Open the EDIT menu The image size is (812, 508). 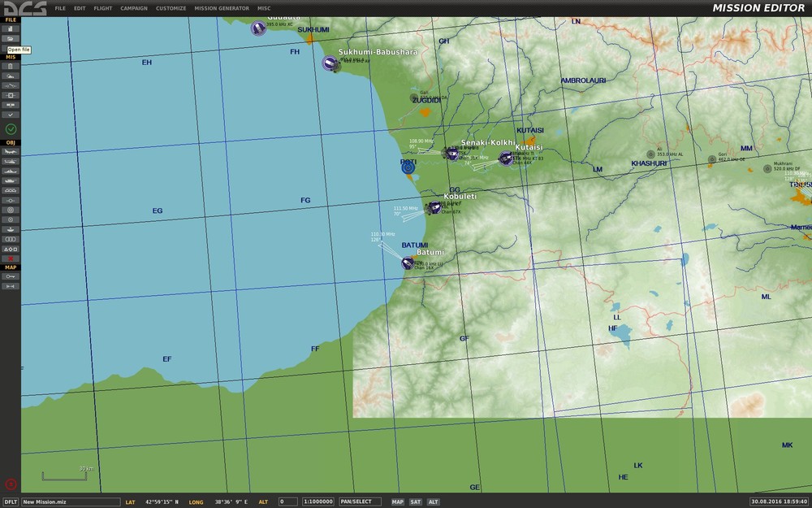[x=80, y=8]
